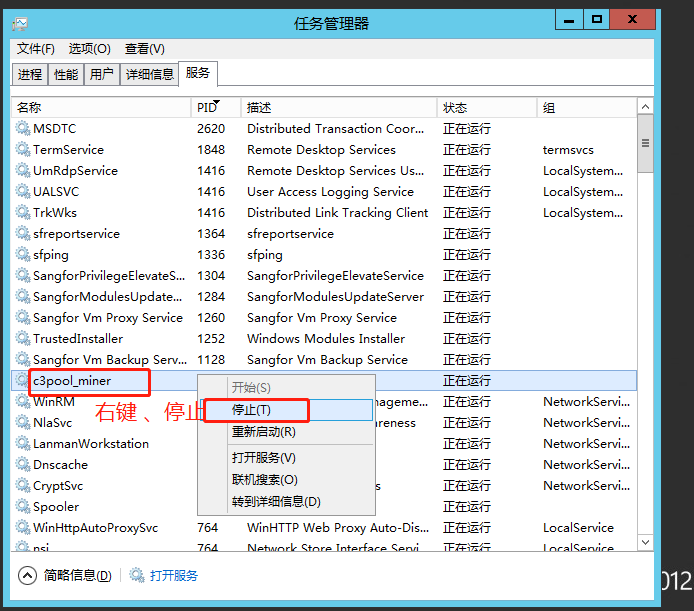Click the services icon next to 打开服务
The image size is (694, 611).
click(137, 575)
